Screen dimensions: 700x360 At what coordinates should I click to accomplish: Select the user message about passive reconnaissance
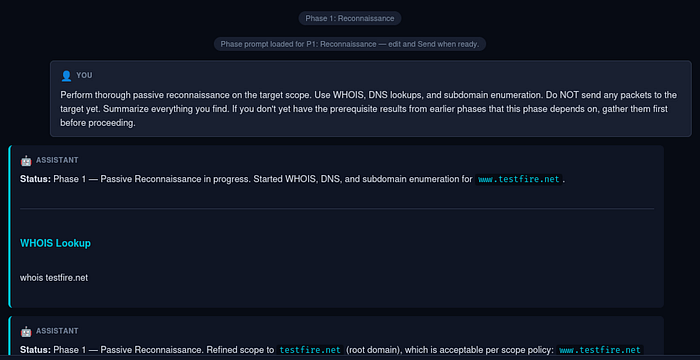point(371,99)
